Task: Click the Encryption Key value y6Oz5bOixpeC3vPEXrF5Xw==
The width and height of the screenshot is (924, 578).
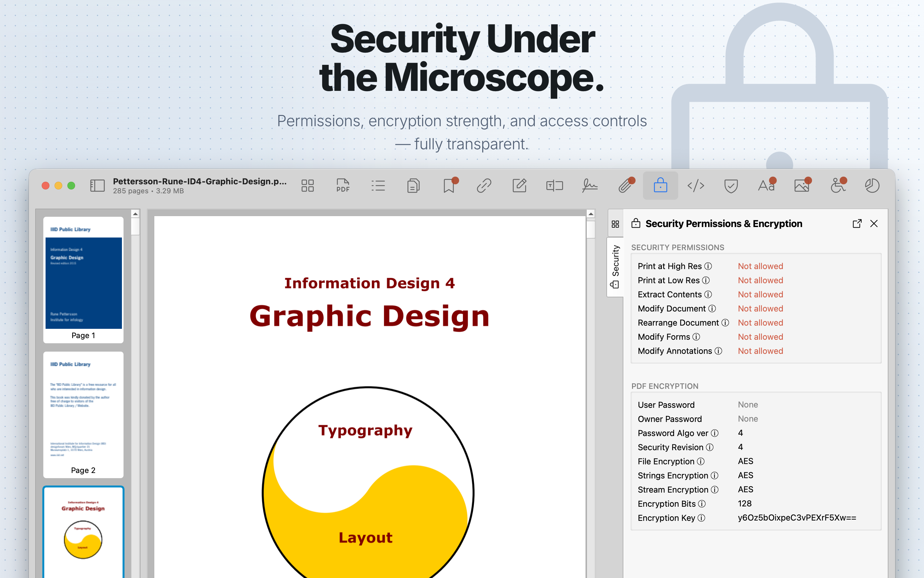Action: pos(797,518)
